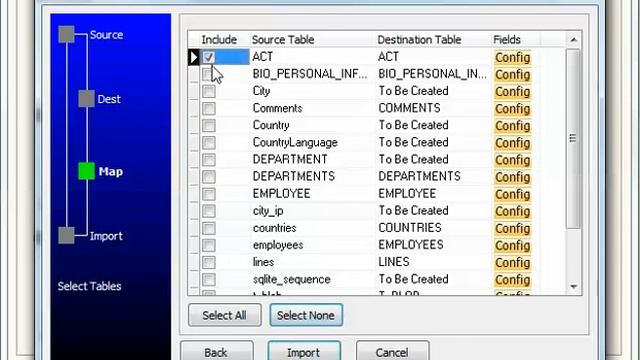Uncheck the Include checkbox for ACT
The height and width of the screenshot is (360, 640).
point(209,57)
